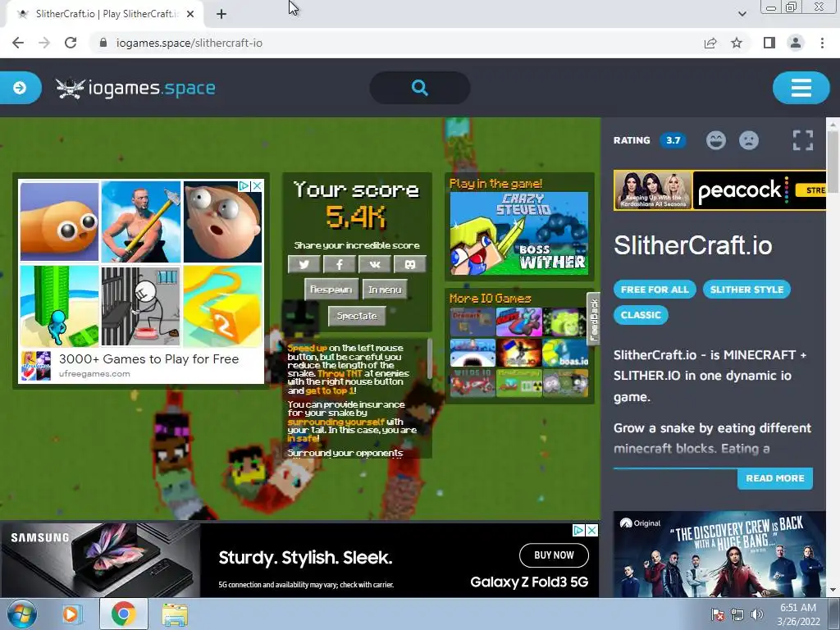Select the FREE FOR ALL tag
840x630 pixels.
655,290
